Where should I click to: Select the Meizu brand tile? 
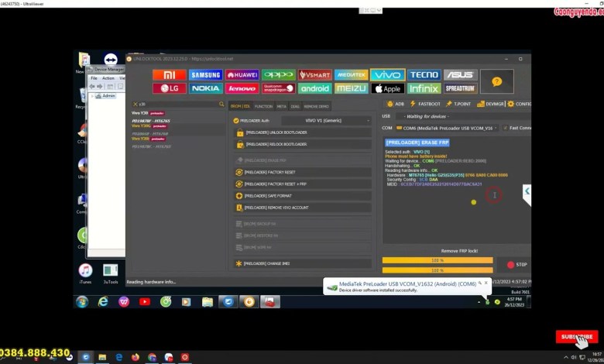click(x=352, y=88)
